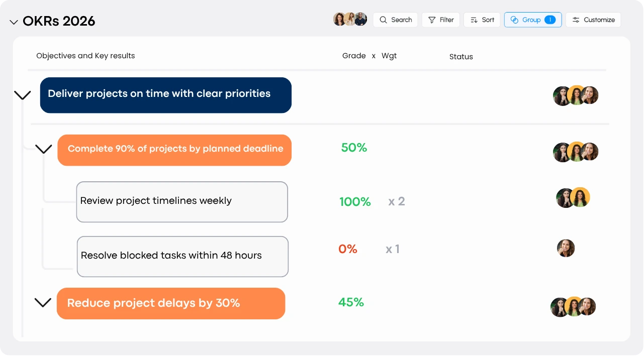644x356 pixels.
Task: Click the Sort arrows icon
Action: (x=474, y=20)
